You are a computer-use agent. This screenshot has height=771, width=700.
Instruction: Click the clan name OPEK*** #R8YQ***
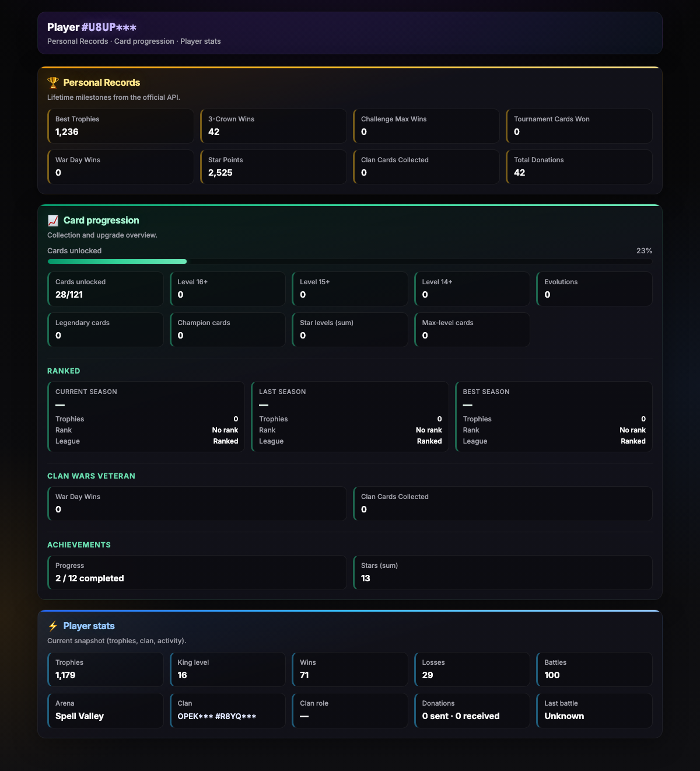[217, 716]
